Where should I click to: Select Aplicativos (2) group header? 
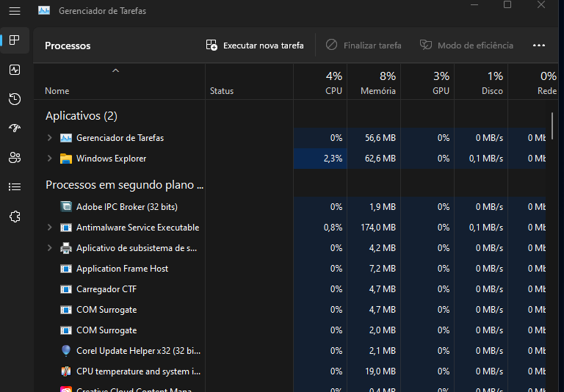tap(82, 116)
